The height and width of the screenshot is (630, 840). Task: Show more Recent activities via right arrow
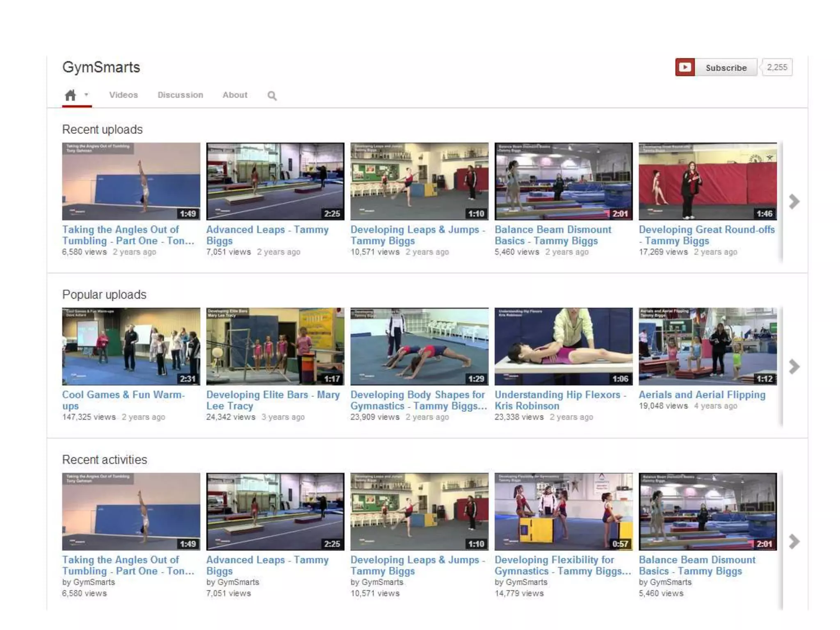click(794, 541)
